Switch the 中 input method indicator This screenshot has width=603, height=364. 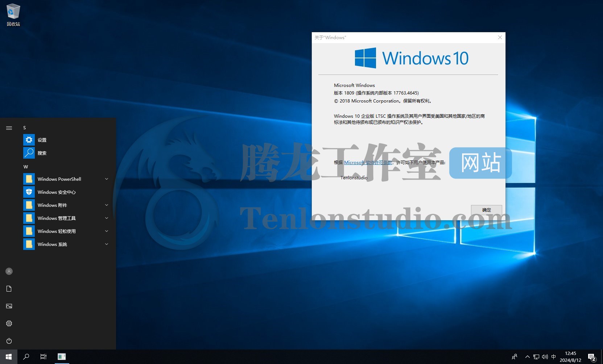(554, 357)
